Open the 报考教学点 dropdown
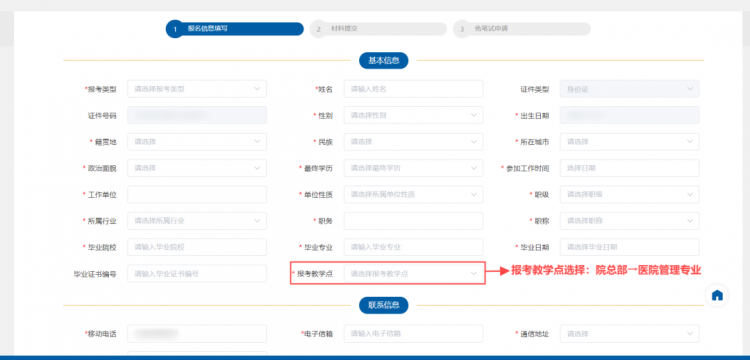The image size is (750, 360). click(413, 273)
